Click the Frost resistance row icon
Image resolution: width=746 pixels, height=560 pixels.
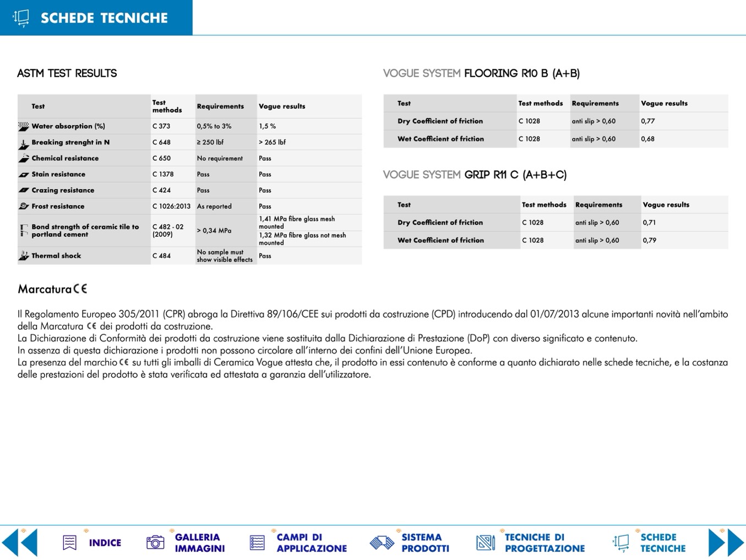(x=24, y=206)
